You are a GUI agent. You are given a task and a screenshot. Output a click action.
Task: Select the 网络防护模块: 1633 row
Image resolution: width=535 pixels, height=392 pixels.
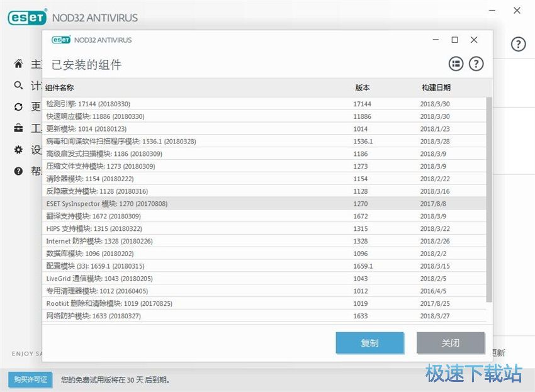tap(264, 316)
